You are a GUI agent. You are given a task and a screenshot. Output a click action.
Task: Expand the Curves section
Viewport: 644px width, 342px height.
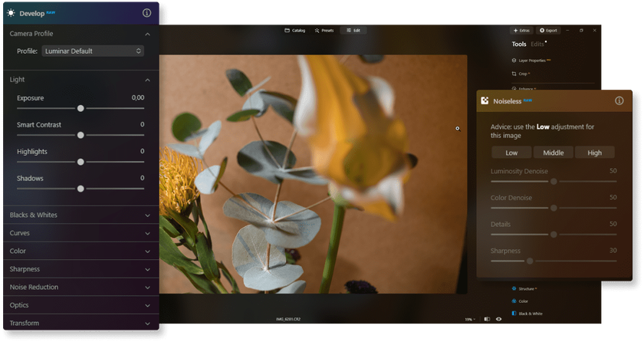click(81, 233)
